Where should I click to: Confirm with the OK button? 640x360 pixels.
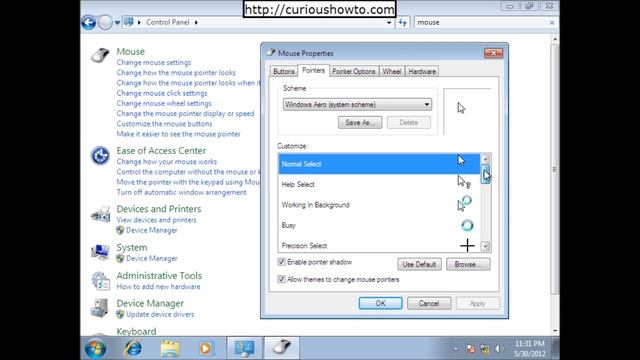[x=380, y=303]
